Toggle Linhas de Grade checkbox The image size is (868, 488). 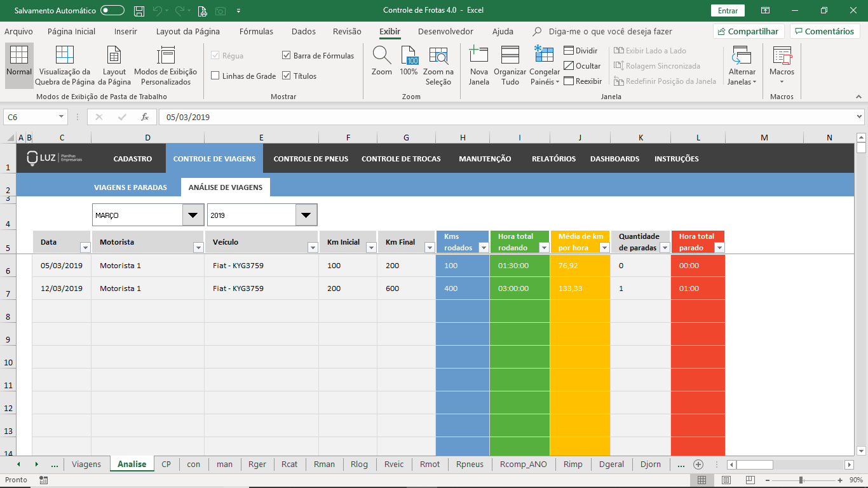click(x=215, y=76)
